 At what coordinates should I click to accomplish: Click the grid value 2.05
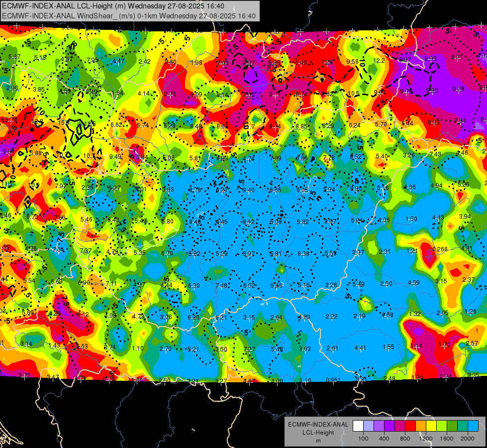tap(442, 313)
